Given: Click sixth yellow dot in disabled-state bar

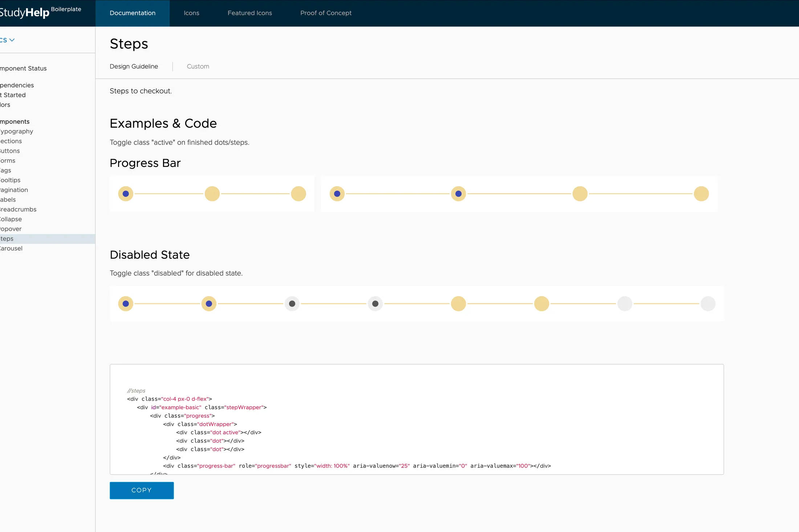Looking at the screenshot, I should [542, 304].
